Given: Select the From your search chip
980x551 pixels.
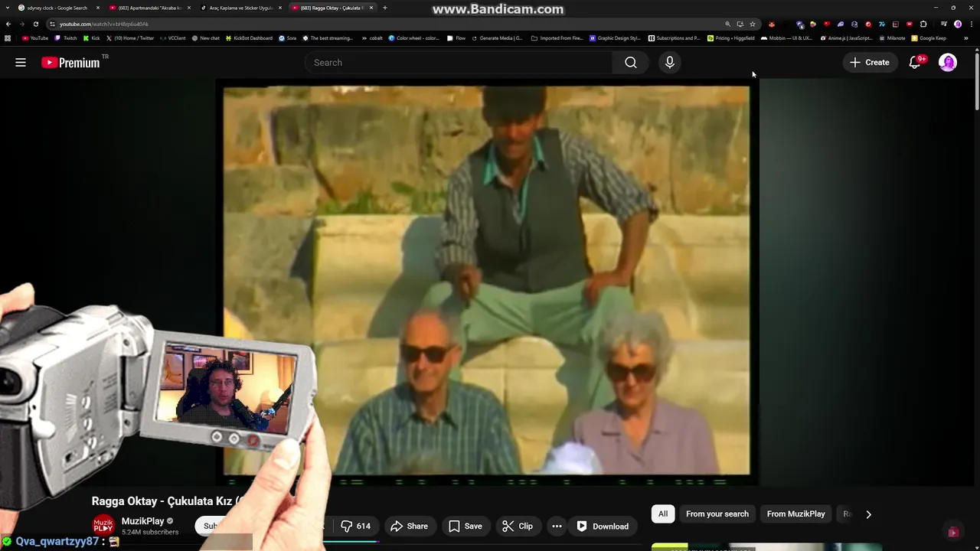Looking at the screenshot, I should [x=717, y=514].
